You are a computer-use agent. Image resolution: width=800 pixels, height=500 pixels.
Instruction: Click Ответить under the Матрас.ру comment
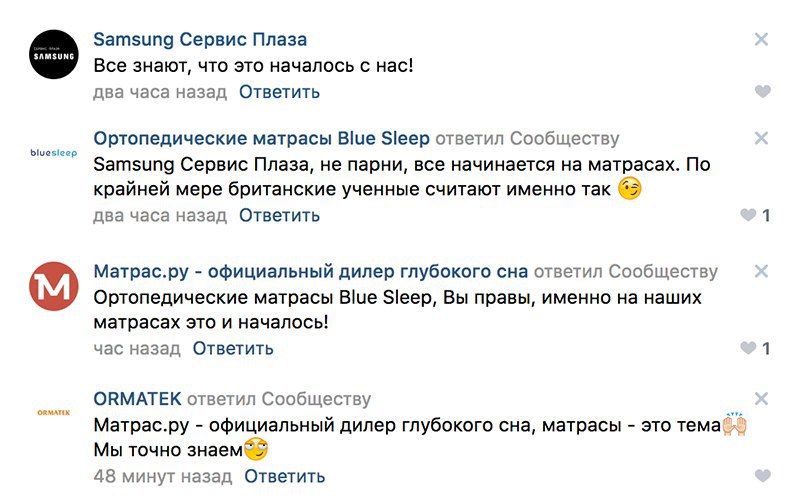coord(233,348)
